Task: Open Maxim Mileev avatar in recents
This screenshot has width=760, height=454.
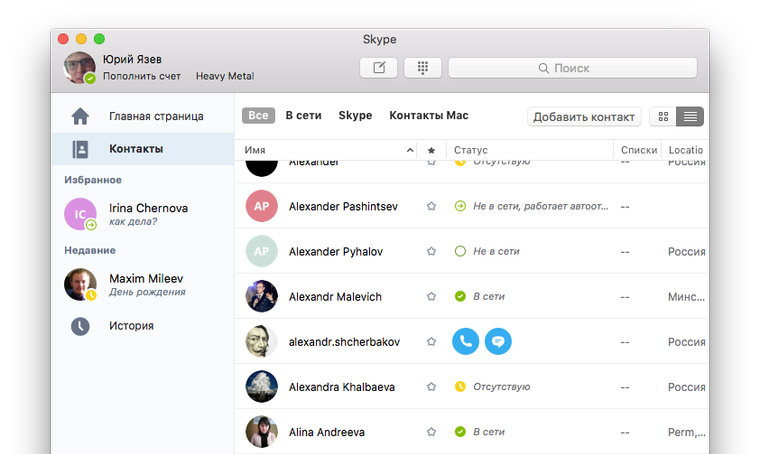Action: pos(80,284)
